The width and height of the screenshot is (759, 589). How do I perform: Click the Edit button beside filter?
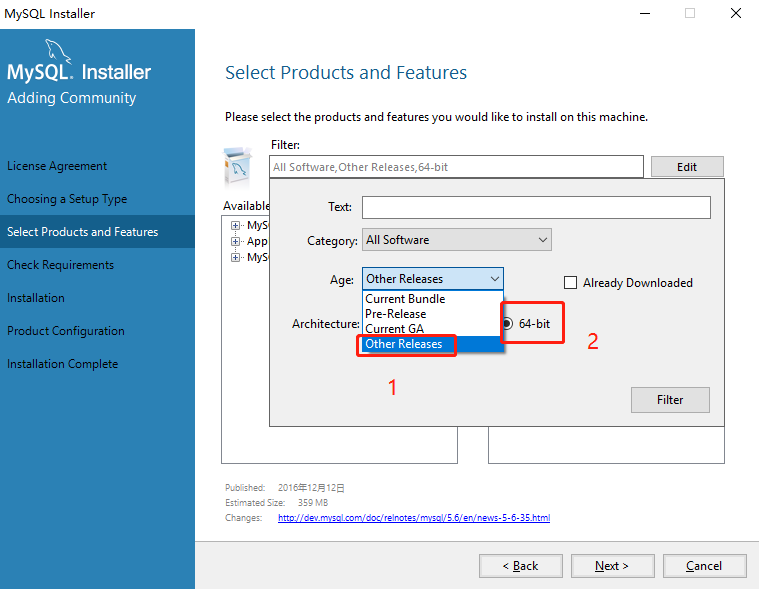pos(687,167)
